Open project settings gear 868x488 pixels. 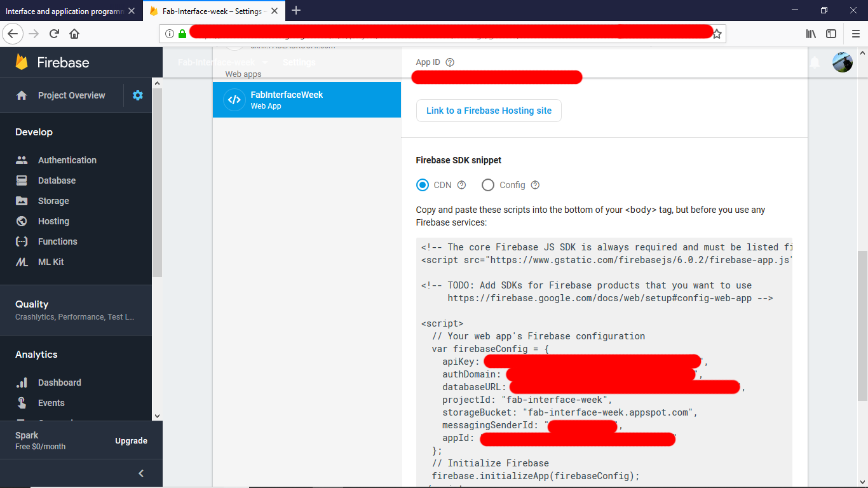coord(137,95)
